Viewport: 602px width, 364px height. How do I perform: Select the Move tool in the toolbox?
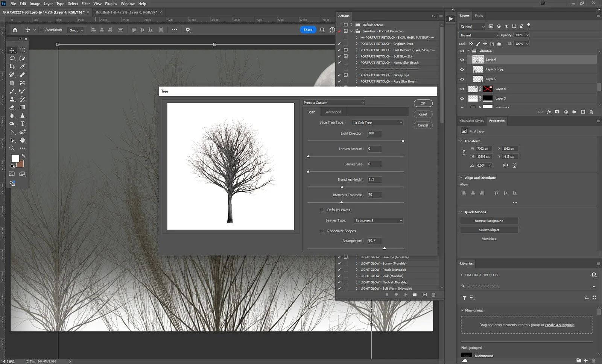(x=12, y=50)
